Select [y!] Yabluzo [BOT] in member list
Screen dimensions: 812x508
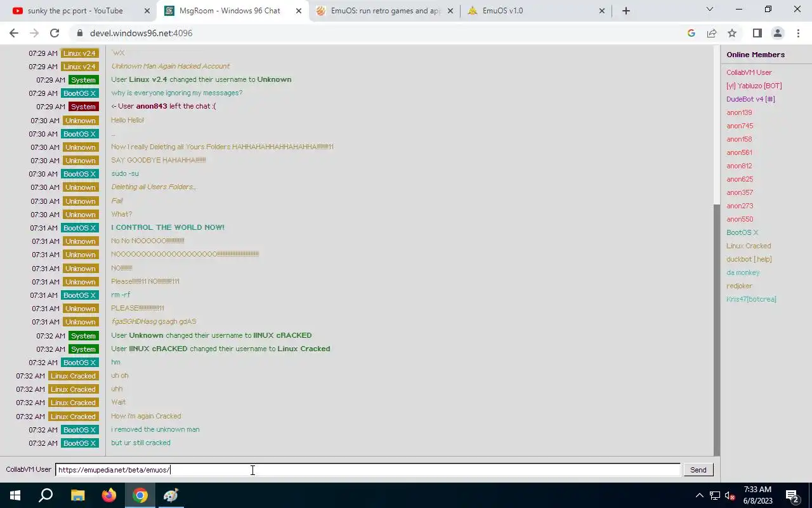pos(754,86)
